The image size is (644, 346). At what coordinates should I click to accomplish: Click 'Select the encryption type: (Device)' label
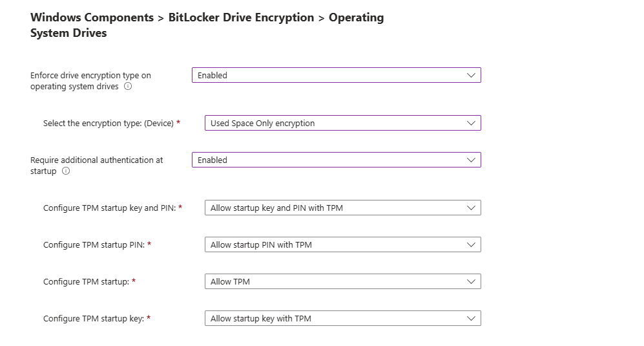[x=108, y=123]
